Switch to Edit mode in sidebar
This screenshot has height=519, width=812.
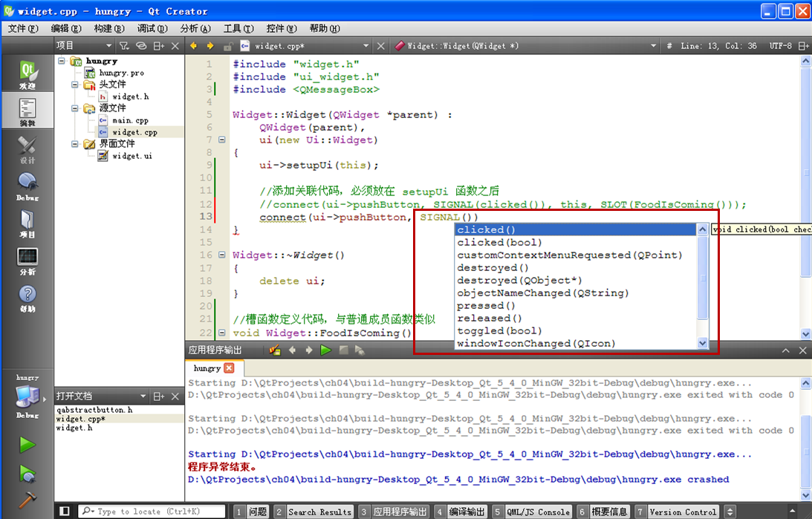[27, 112]
